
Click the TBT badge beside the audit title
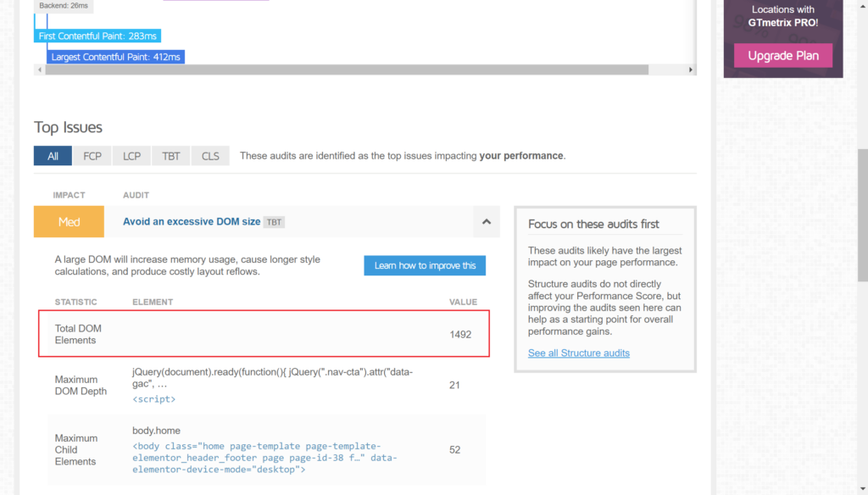point(273,221)
